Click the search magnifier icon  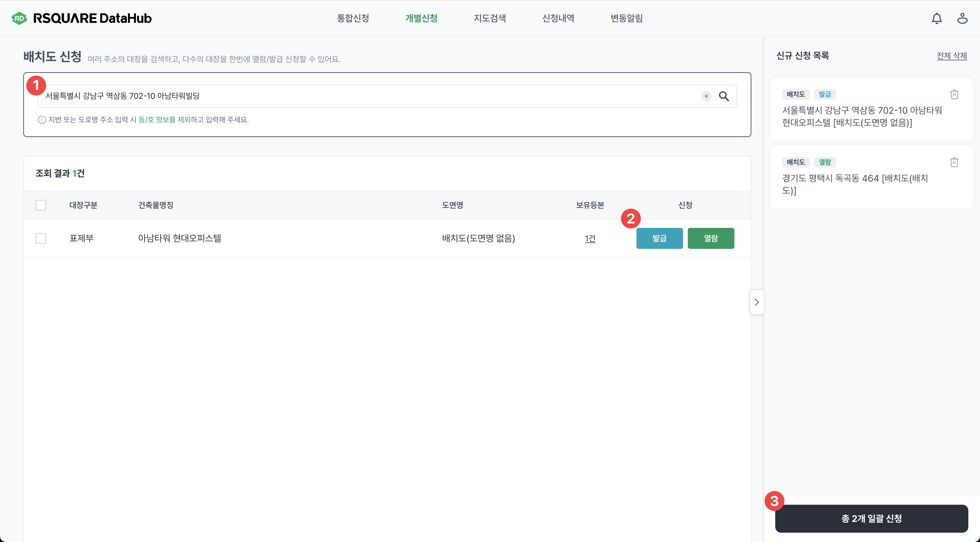pos(724,96)
